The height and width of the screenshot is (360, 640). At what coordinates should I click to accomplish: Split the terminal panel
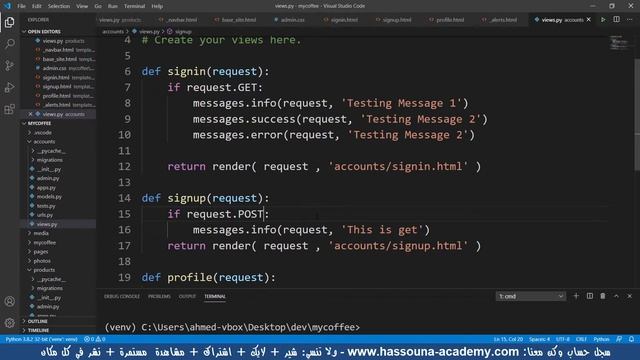pos(590,296)
